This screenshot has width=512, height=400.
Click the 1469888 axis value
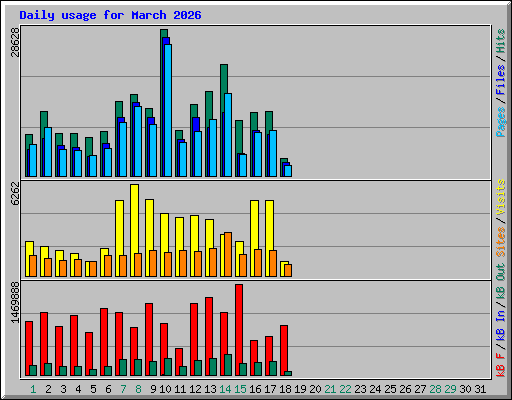click(x=15, y=302)
